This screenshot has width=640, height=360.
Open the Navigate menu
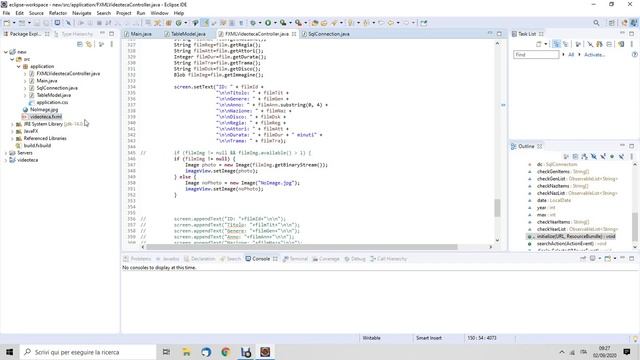(x=82, y=13)
